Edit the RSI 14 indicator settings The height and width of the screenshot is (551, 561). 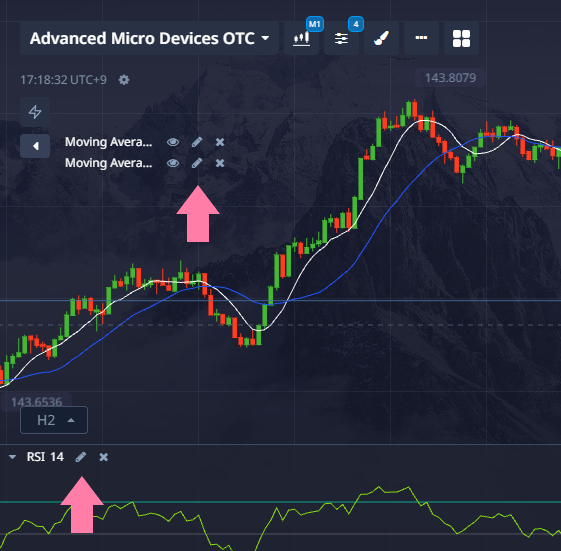(81, 457)
